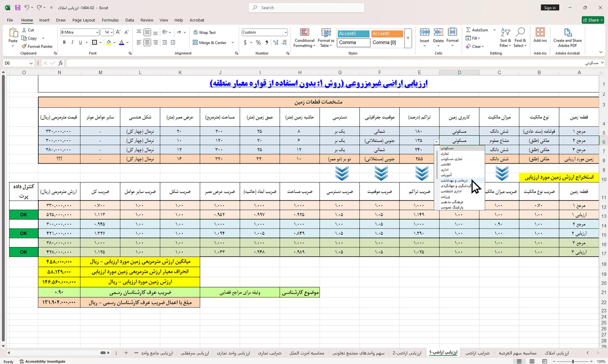
Task: Open the Formulas ribbon tab
Action: pyautogui.click(x=110, y=20)
